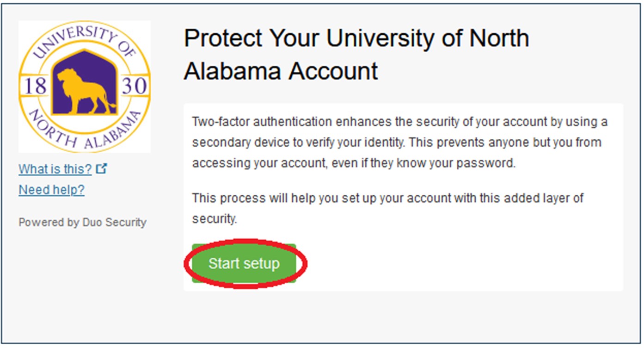Click the green Start setup button

pos(244,263)
